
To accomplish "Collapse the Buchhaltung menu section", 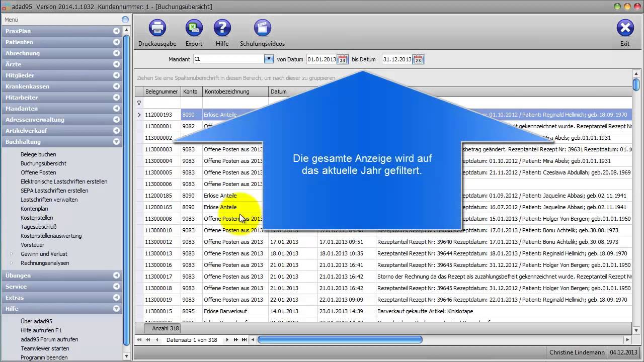I will 117,142.
